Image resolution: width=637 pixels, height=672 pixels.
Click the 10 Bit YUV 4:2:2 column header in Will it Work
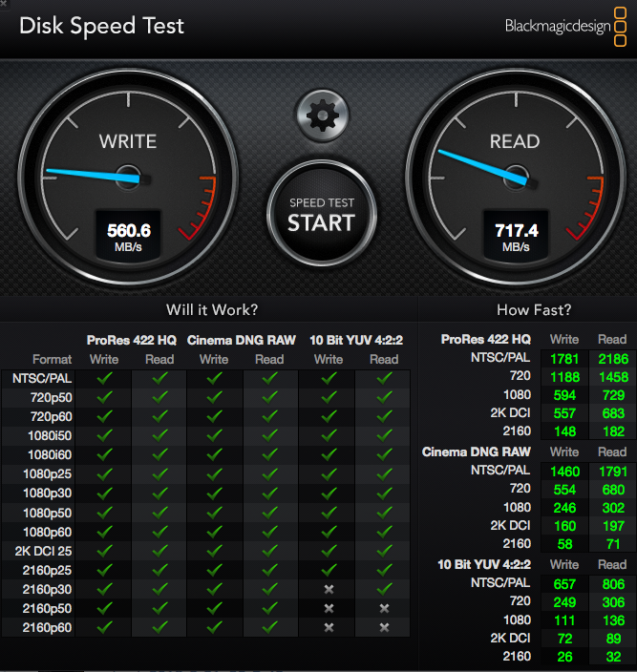pos(356,340)
